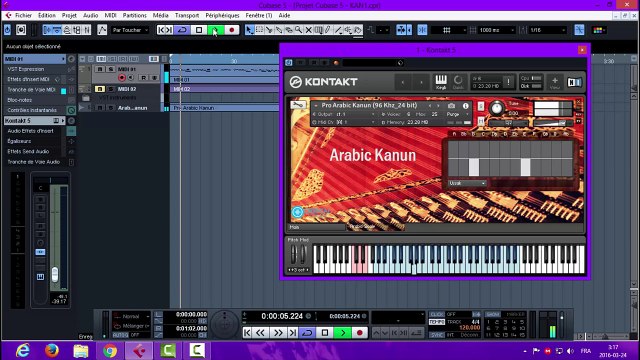Image resolution: width=640 pixels, height=360 pixels.
Task: Select the Zoom magnifier tool
Action: tap(299, 30)
